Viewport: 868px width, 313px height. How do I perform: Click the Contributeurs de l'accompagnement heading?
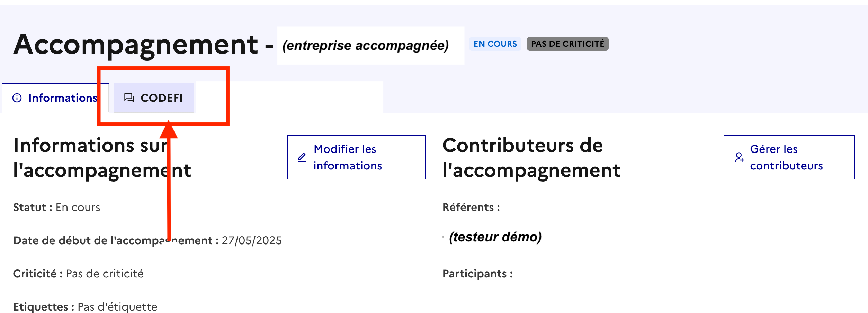531,158
